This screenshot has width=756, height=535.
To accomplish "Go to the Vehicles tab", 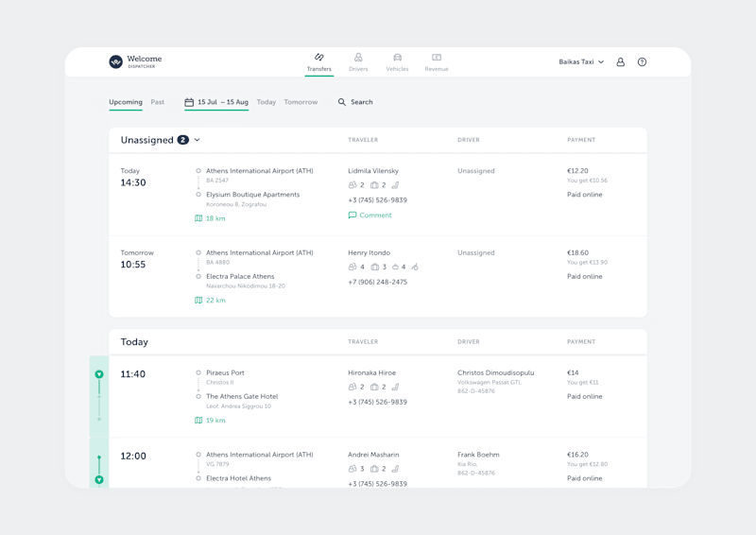I will [397, 62].
